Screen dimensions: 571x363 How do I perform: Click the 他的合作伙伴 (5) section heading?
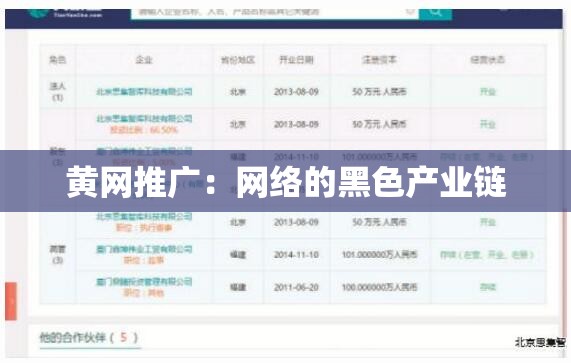click(x=89, y=338)
